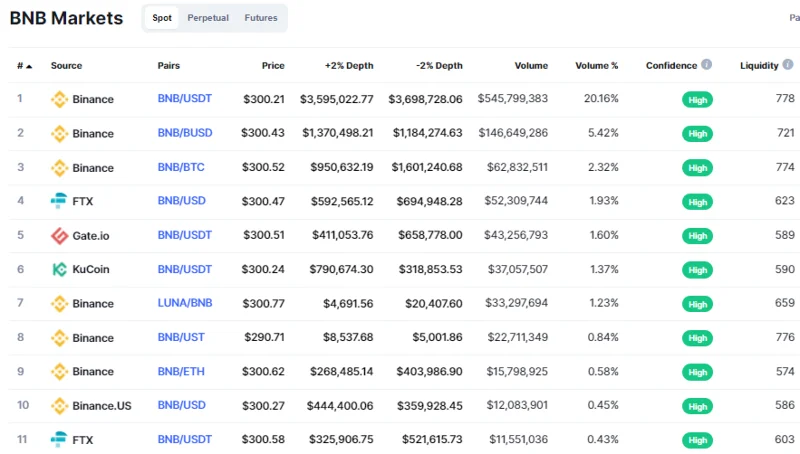The image size is (800, 454).
Task: Switch to the Perpetual tab
Action: 208,18
